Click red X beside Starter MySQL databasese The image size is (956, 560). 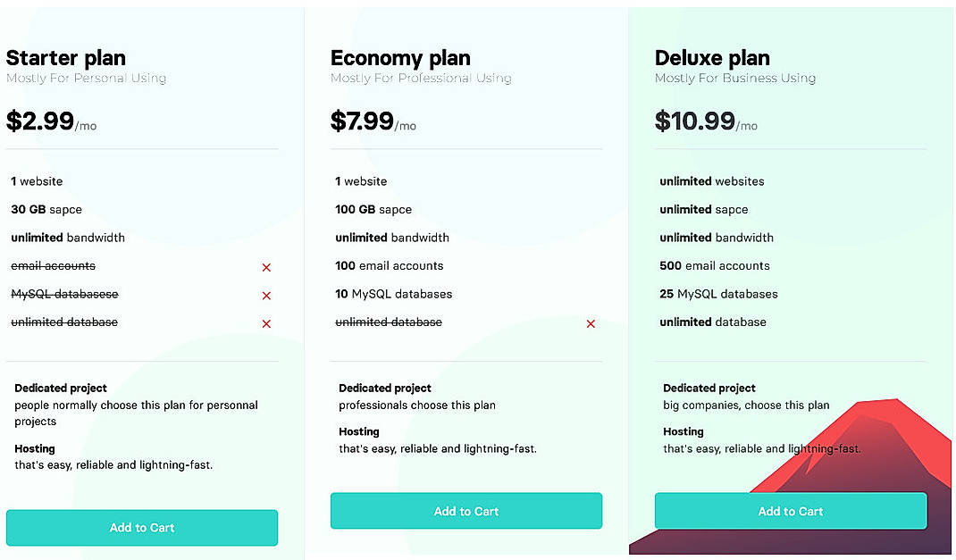[x=266, y=296]
